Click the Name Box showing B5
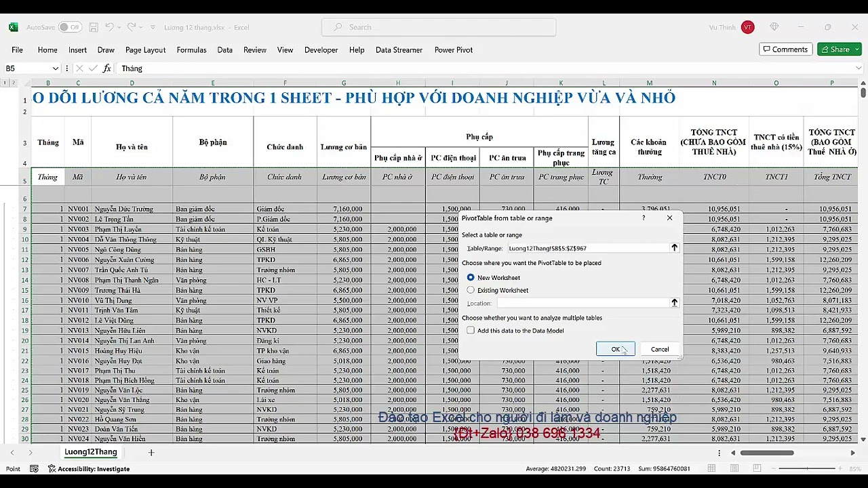The width and height of the screenshot is (868, 488). (x=27, y=68)
